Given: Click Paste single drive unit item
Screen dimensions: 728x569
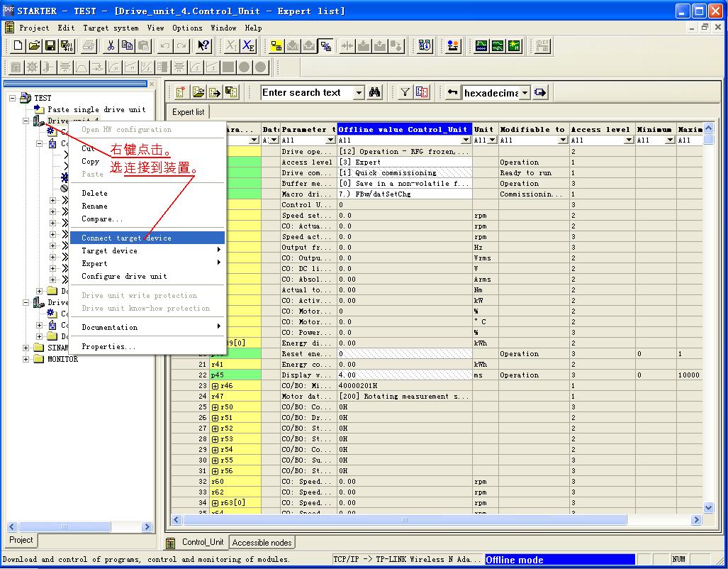Looking at the screenshot, I should (x=96, y=109).
